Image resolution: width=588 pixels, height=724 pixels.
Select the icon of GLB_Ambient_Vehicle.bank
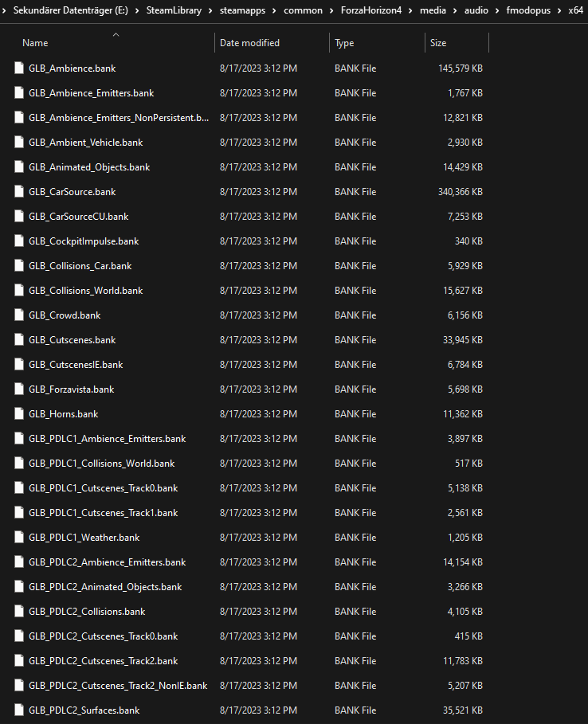tap(19, 143)
